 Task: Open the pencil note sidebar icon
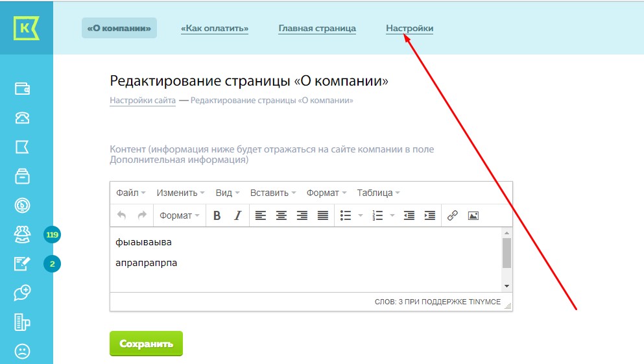click(x=22, y=264)
